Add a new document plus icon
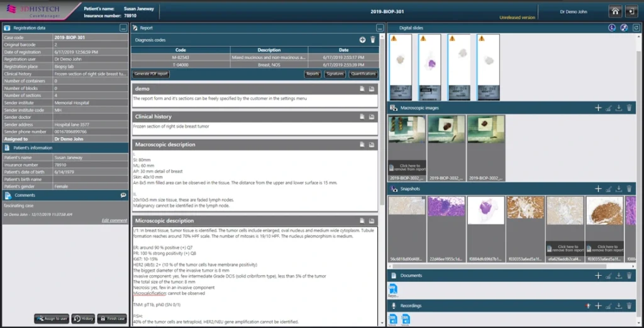Screen dimensions: 644x328 [x=598, y=275]
